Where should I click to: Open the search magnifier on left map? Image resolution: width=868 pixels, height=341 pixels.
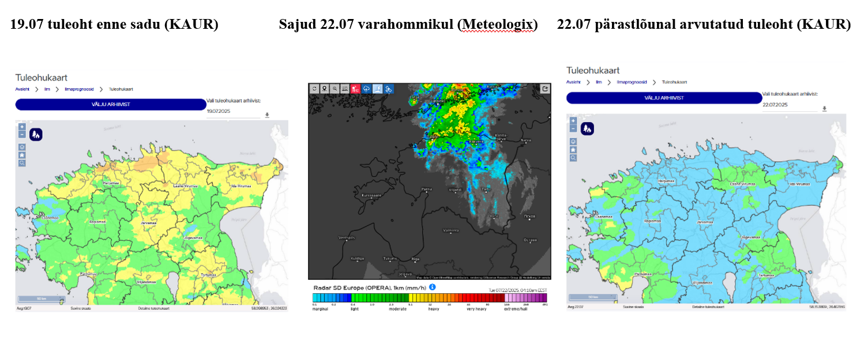[x=22, y=163]
